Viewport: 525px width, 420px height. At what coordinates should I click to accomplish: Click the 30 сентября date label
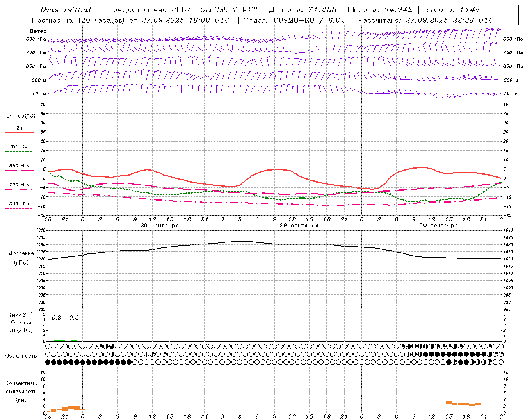click(x=438, y=226)
